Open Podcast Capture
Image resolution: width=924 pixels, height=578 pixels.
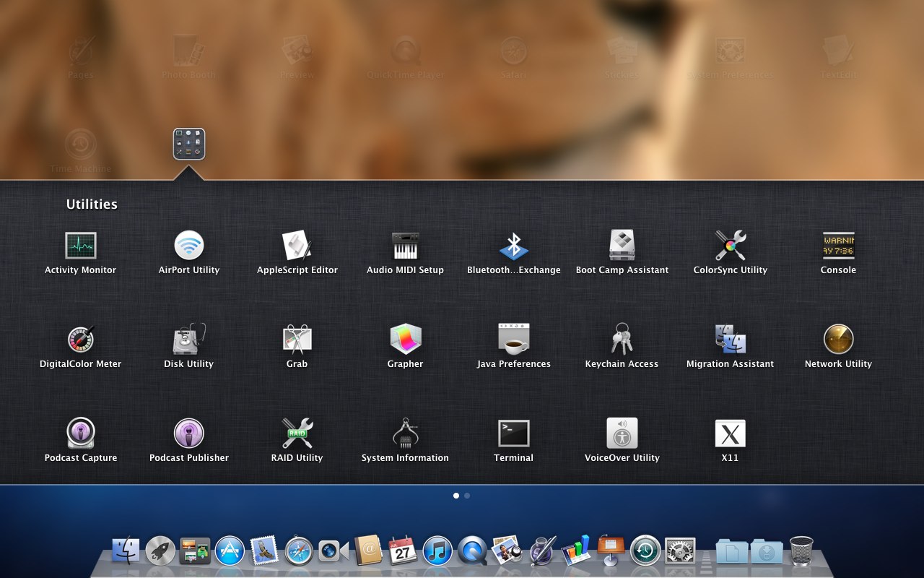pyautogui.click(x=80, y=433)
